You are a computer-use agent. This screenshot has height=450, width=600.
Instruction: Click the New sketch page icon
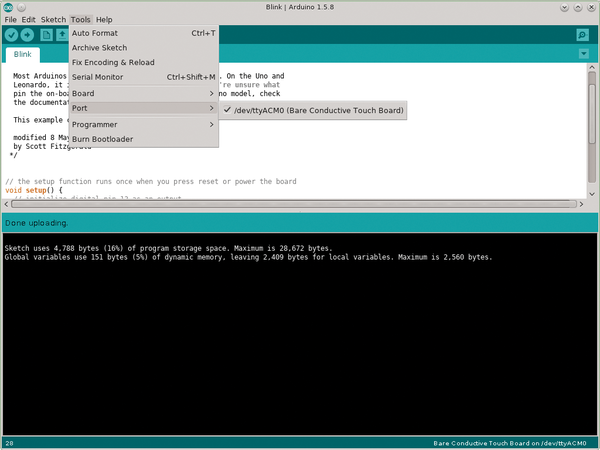[46, 35]
